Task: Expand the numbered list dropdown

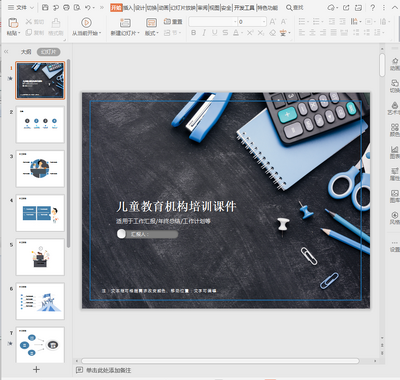Action: 322,22
